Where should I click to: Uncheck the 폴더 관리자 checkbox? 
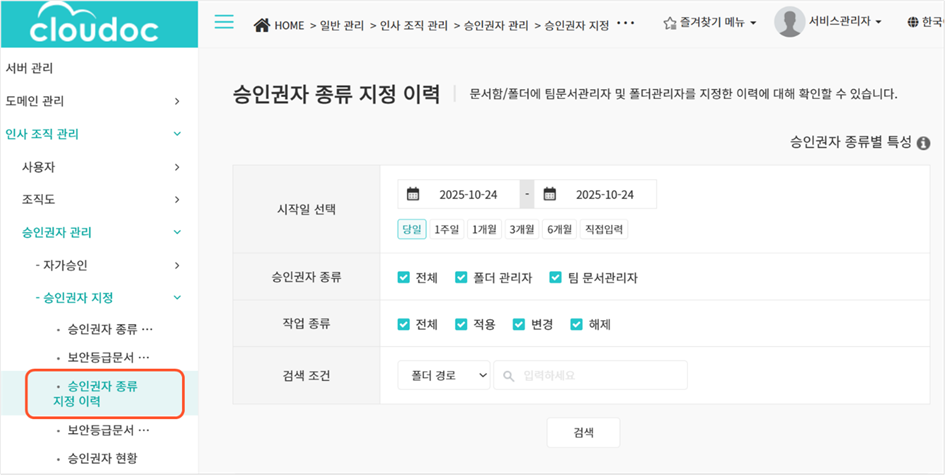(462, 278)
